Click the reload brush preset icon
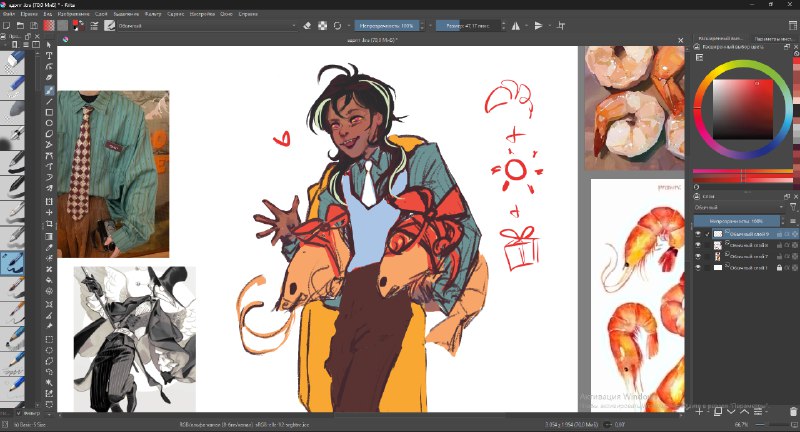Screen dimensions: 800x432 337,26
